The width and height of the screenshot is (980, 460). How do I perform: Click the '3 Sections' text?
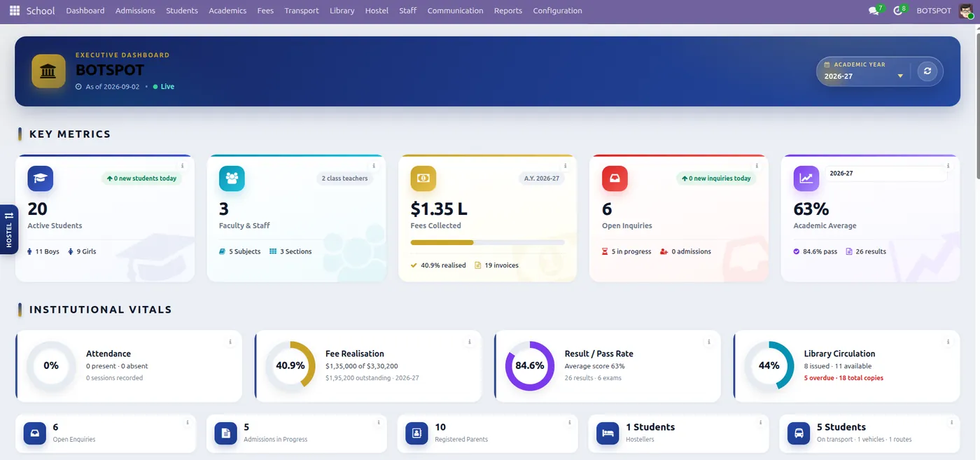pos(295,251)
